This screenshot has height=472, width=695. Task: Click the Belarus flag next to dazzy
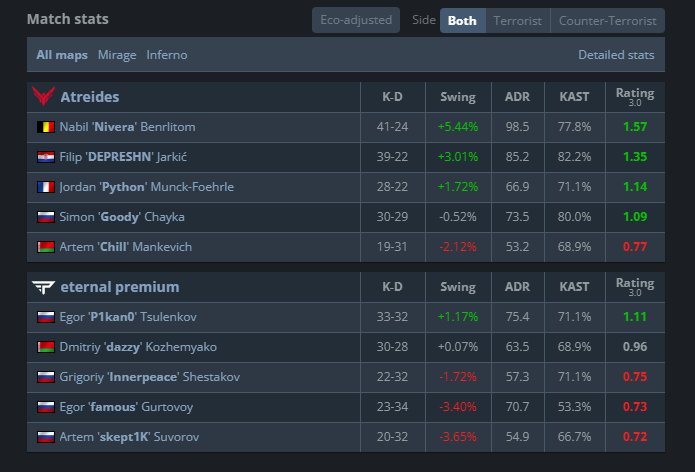click(46, 347)
